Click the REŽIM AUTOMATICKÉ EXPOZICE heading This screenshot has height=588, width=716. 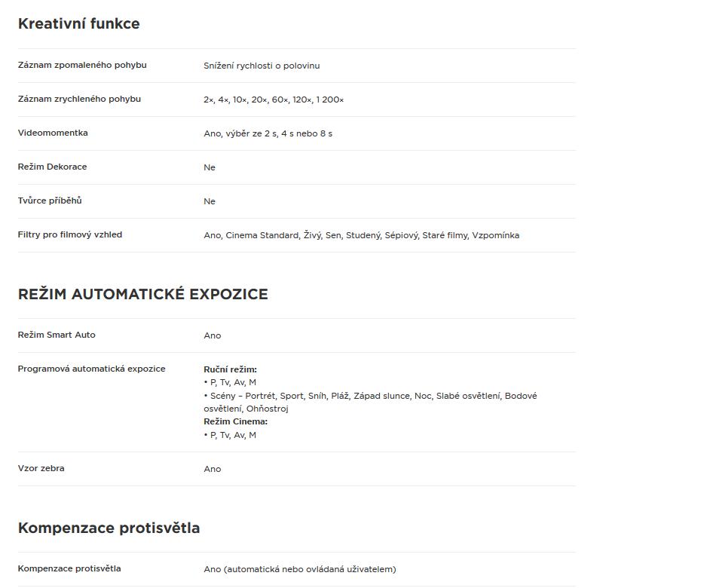pos(143,294)
